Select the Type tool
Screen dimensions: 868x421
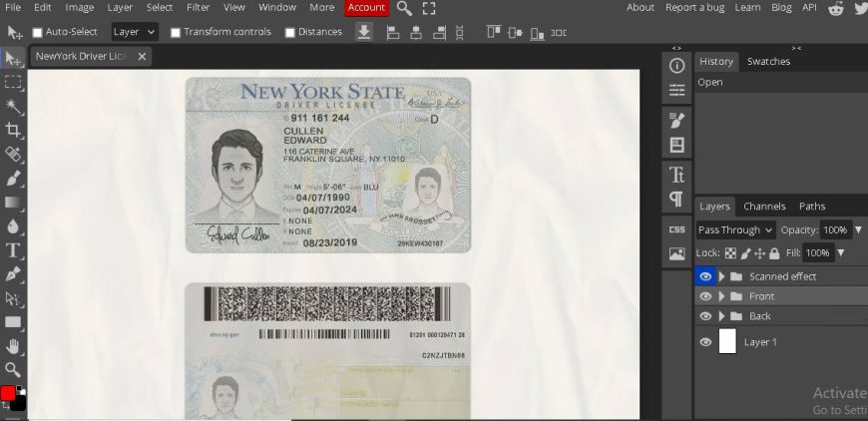pos(13,250)
